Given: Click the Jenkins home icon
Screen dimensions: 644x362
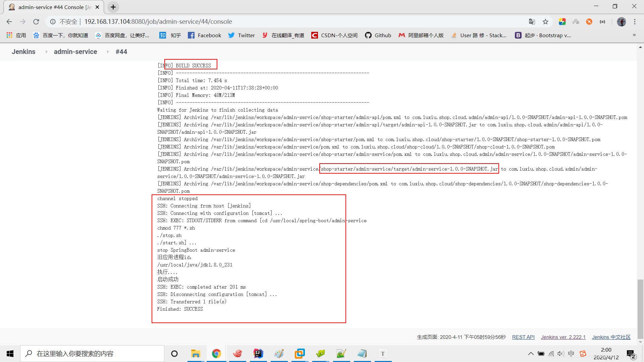Looking at the screenshot, I should point(23,52).
